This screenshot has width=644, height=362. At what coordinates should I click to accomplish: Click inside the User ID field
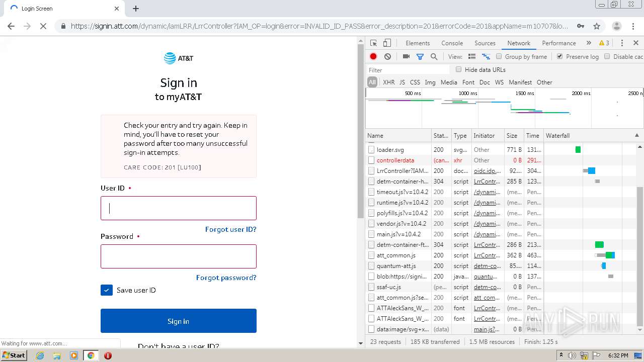coord(179,208)
